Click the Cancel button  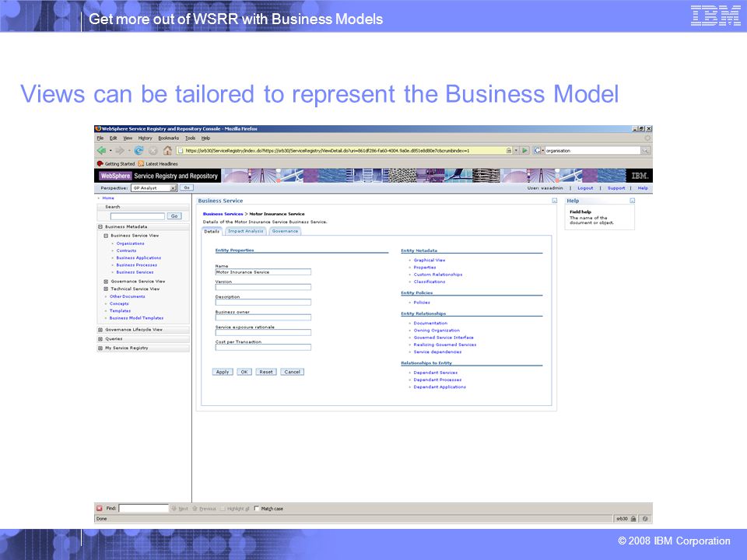coord(292,372)
